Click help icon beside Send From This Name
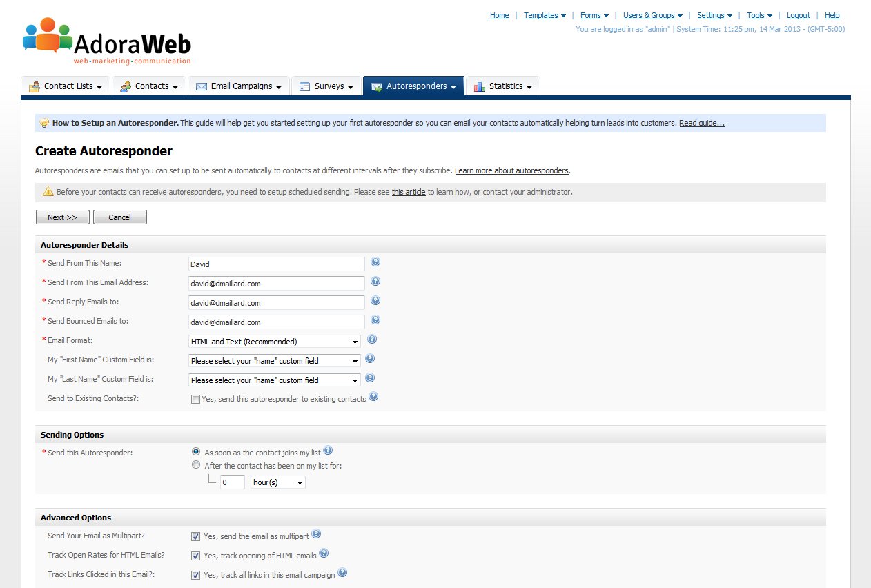Viewport: 871px width, 588px height. point(375,262)
